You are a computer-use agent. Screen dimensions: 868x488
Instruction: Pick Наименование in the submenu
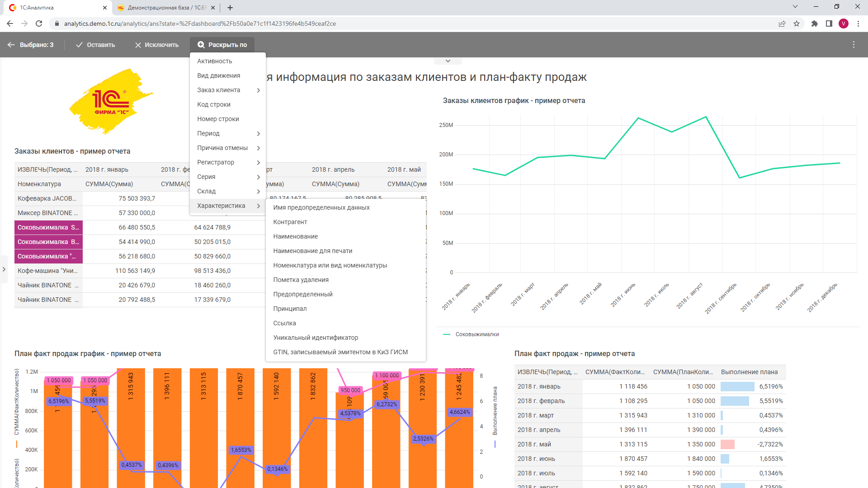[346, 236]
